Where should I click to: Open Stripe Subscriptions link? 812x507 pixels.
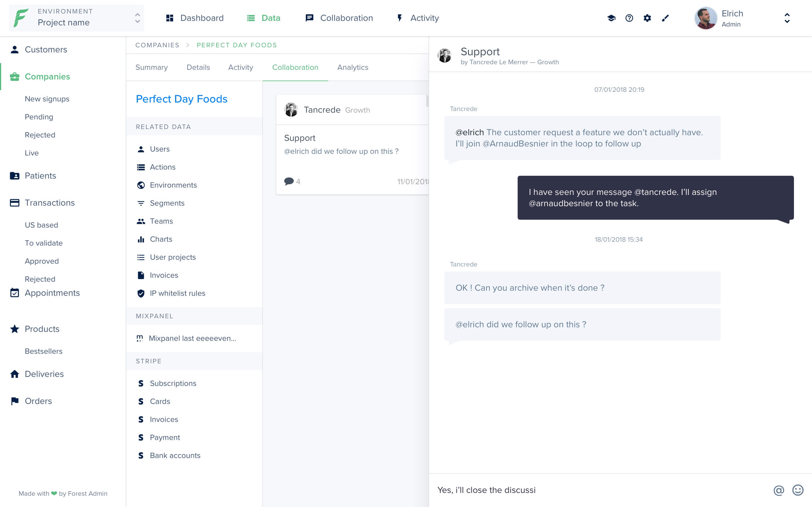tap(173, 383)
